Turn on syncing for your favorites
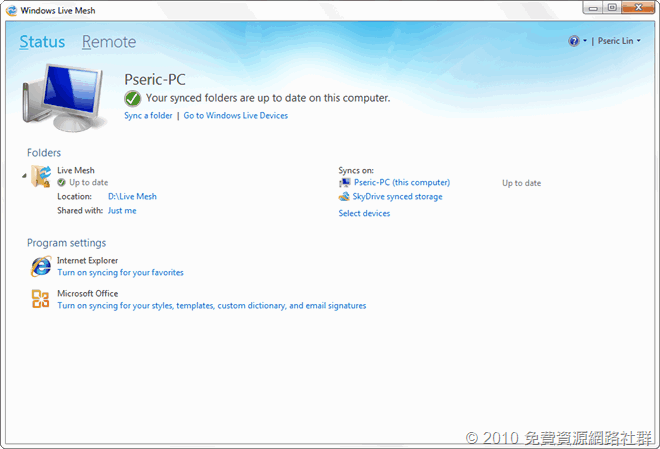This screenshot has width=660, height=449. 120,273
